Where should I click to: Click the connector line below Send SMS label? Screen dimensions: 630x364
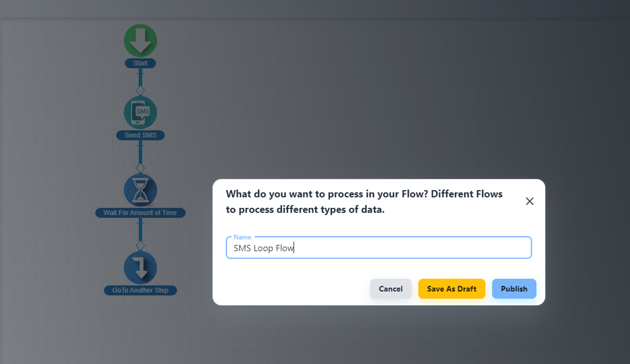coord(140,153)
